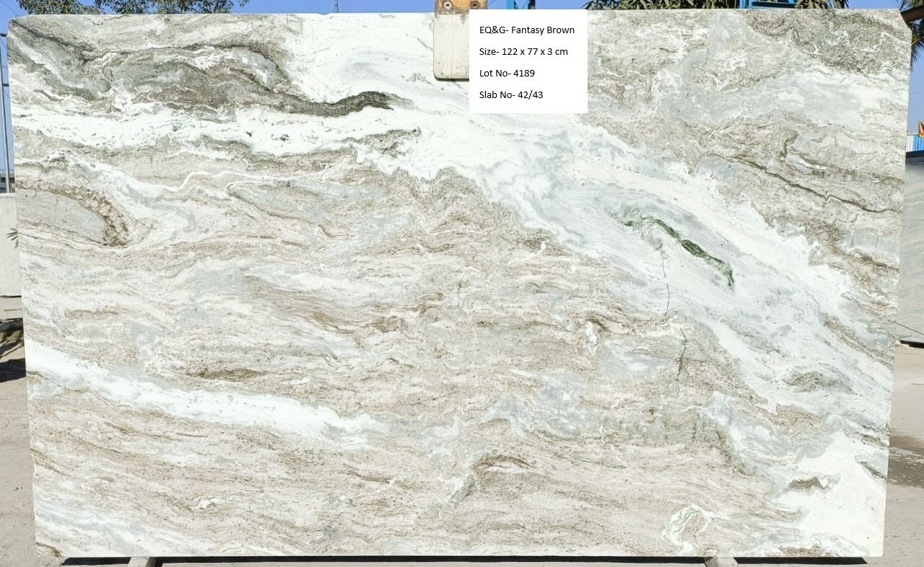Image resolution: width=924 pixels, height=567 pixels.
Task: Click the support block under slab's right side
Action: pyautogui.click(x=720, y=561)
